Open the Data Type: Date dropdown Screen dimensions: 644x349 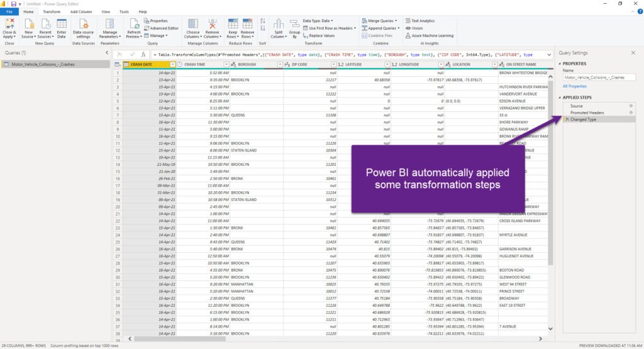[318, 21]
